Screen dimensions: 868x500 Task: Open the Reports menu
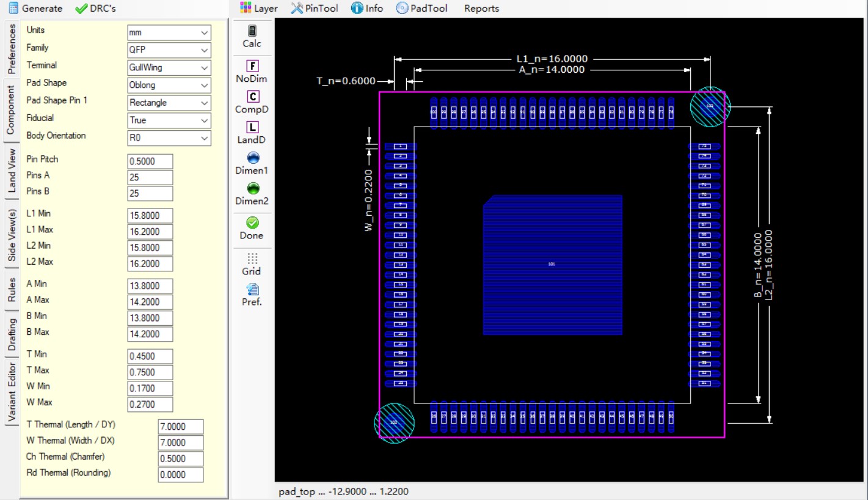pyautogui.click(x=481, y=9)
